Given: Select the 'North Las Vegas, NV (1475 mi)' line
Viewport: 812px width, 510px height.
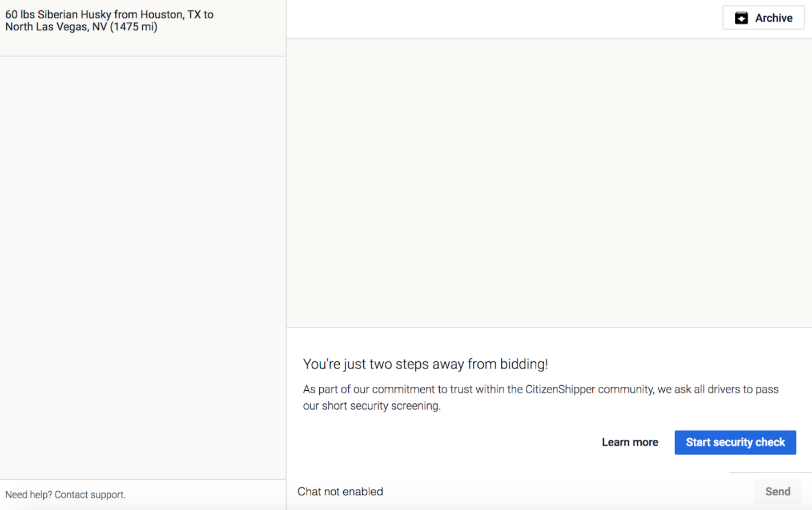Looking at the screenshot, I should click(x=81, y=27).
